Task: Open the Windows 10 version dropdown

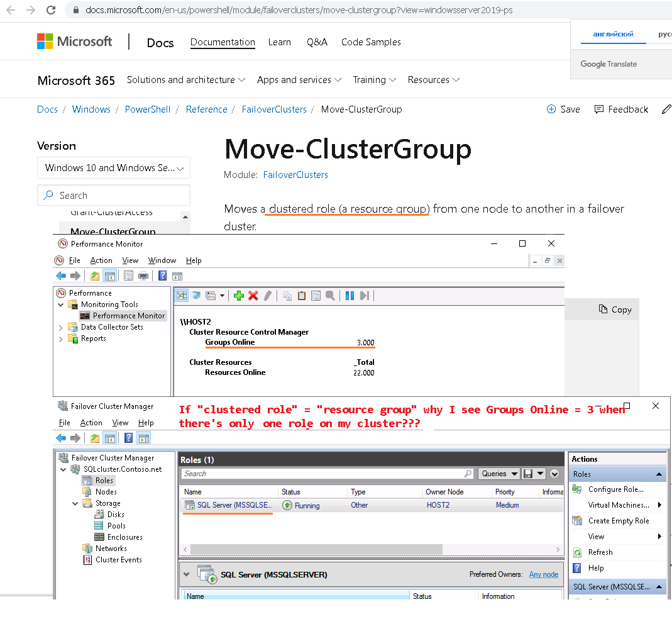Action: pyautogui.click(x=113, y=168)
